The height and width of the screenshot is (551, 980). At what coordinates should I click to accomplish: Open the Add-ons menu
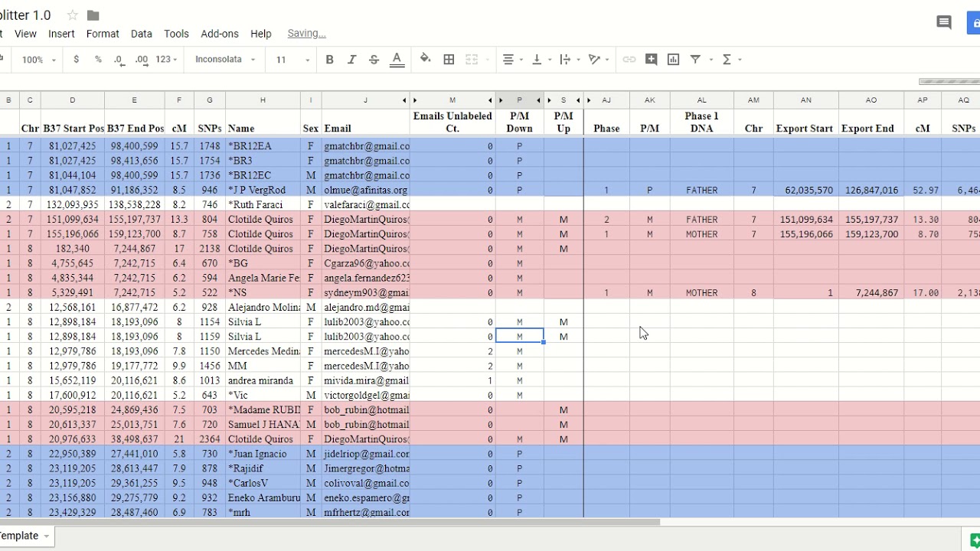(x=220, y=34)
